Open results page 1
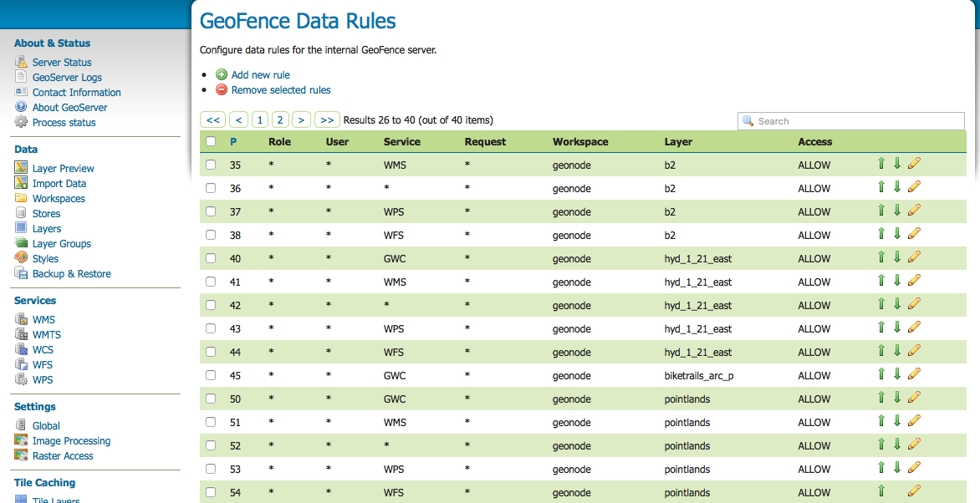 [260, 120]
